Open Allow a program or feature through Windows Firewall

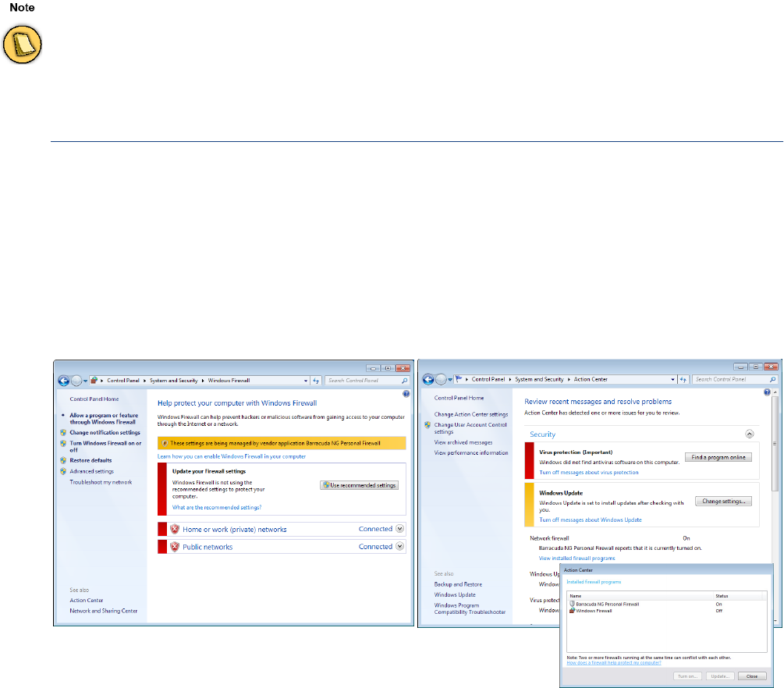[x=104, y=419]
